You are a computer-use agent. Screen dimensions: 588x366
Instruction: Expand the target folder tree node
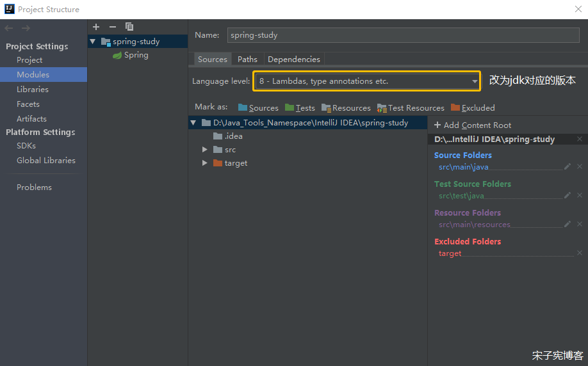click(x=205, y=163)
